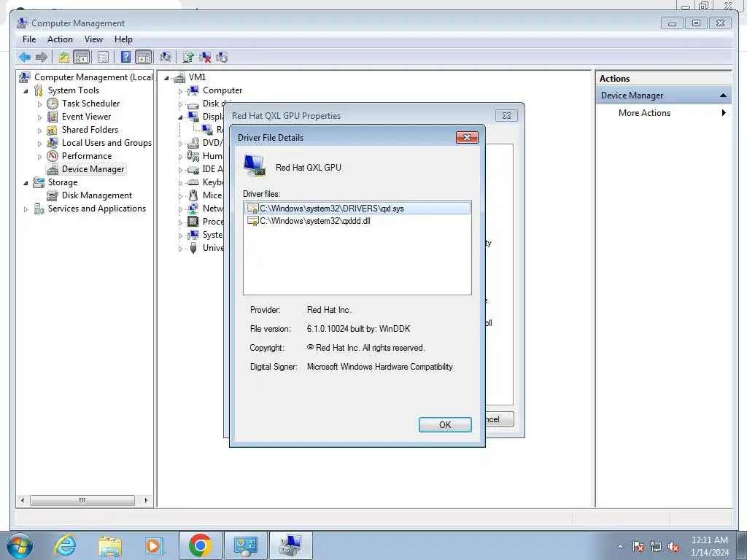Select the qxldd.dll driver file

[309, 221]
